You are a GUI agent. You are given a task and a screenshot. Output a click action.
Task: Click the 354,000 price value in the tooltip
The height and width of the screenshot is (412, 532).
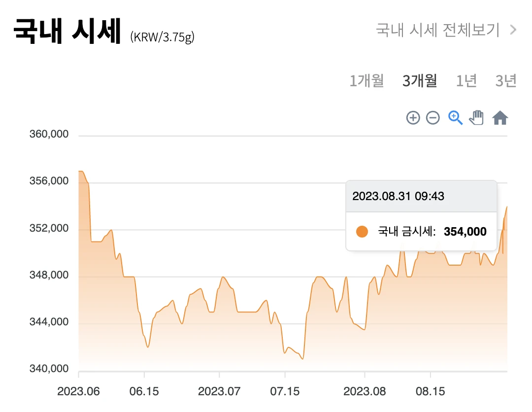point(464,231)
